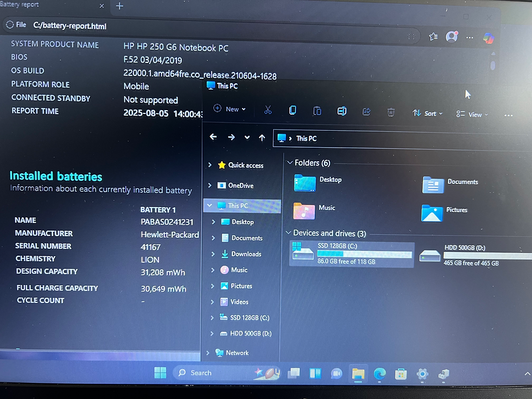Click the Paste clipboard icon in File Explorer

pos(317,111)
